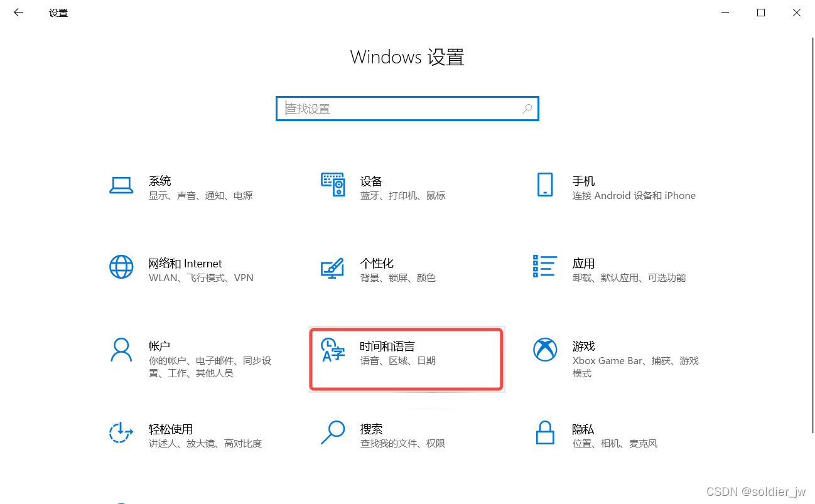
Task: Click the Accounts person icon
Action: pos(121,350)
